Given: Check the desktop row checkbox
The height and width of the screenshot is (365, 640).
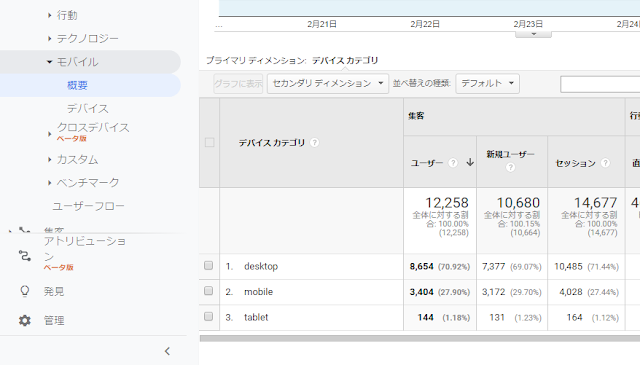Looking at the screenshot, I should [209, 266].
